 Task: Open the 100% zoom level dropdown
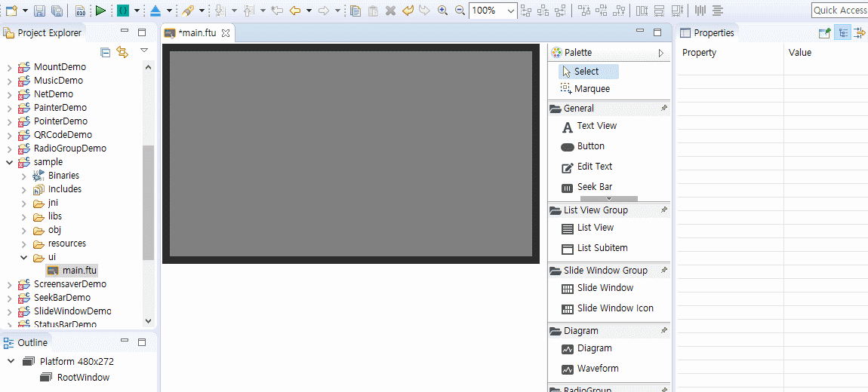511,10
